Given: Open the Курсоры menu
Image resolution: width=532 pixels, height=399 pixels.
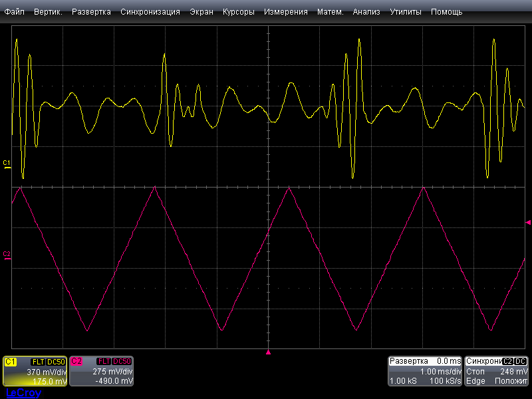Looking at the screenshot, I should [x=239, y=12].
